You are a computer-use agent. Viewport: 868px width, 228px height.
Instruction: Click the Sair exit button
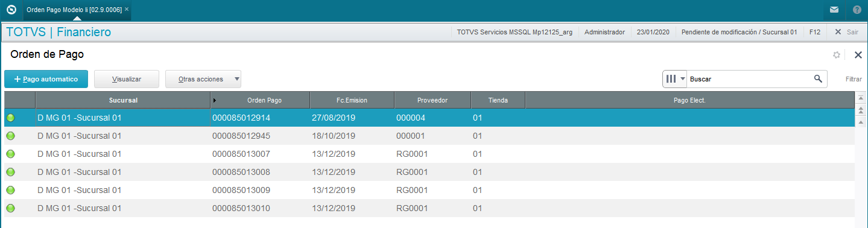[846, 32]
